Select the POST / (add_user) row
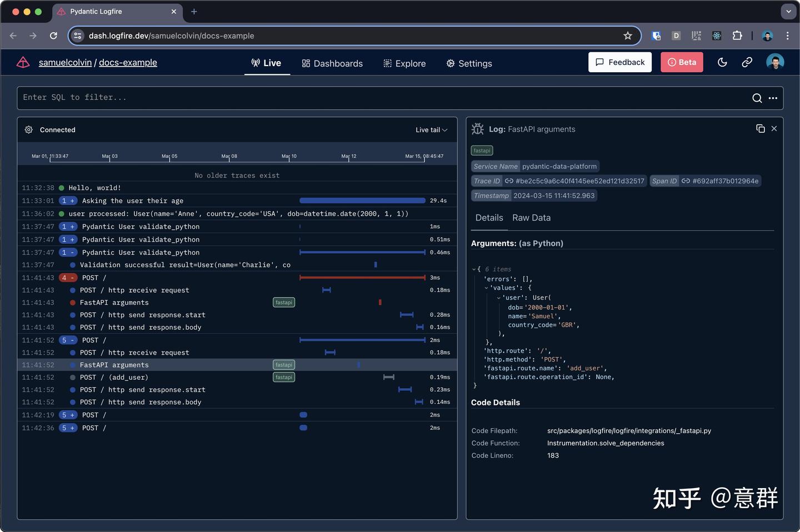Screen dimensions: 800x532 pyautogui.click(x=237, y=378)
